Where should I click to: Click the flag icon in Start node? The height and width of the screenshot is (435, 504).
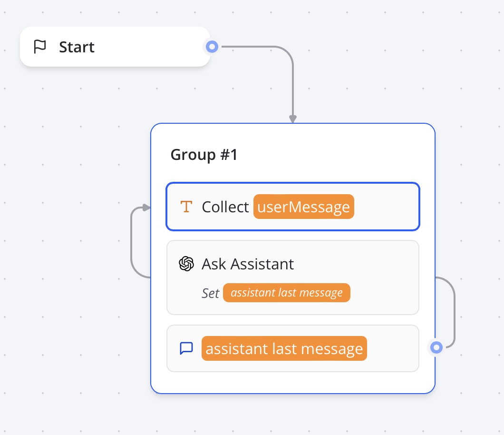[x=40, y=47]
